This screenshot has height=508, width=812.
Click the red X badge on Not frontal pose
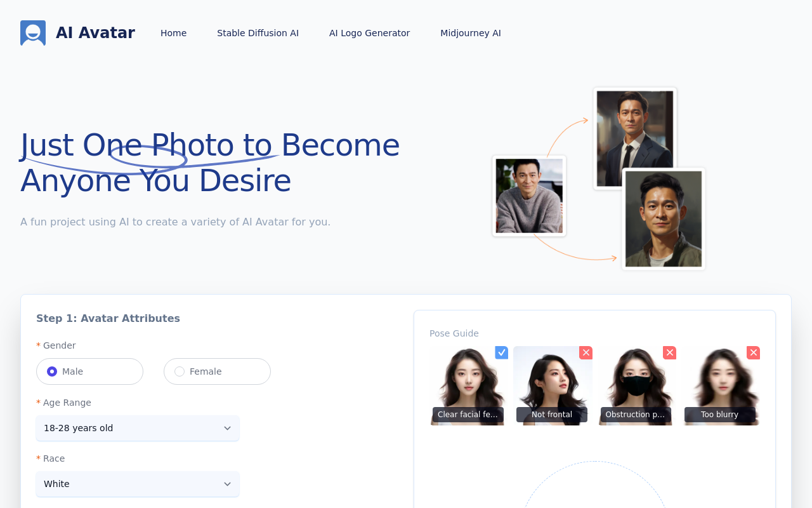(586, 352)
